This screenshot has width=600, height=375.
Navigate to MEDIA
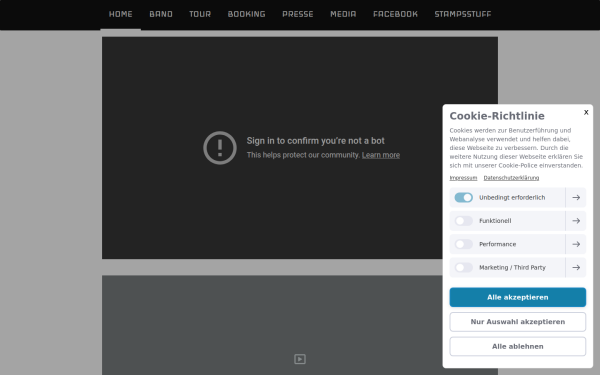[343, 14]
